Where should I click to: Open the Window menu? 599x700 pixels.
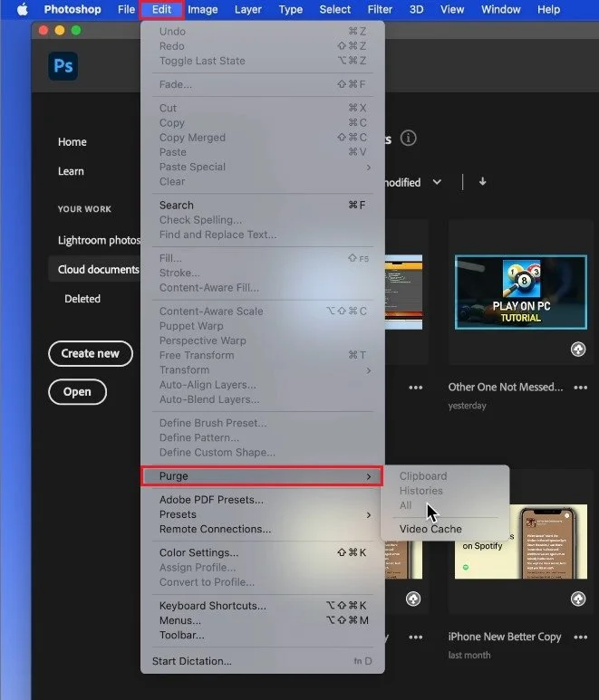501,9
